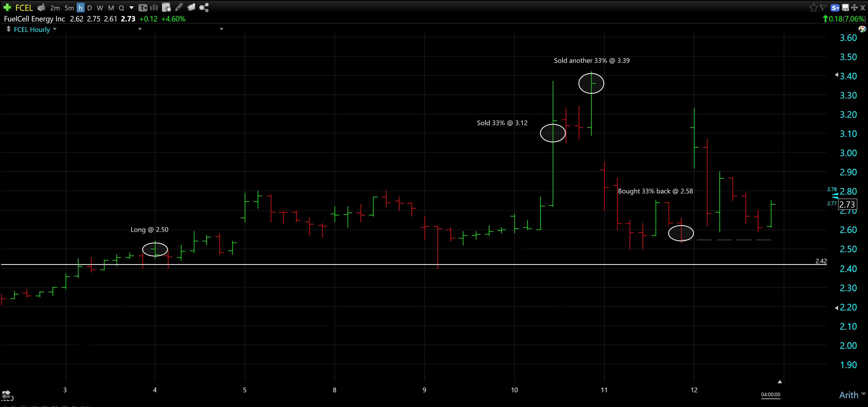Click the FCEL ticker symbol field

coord(24,8)
